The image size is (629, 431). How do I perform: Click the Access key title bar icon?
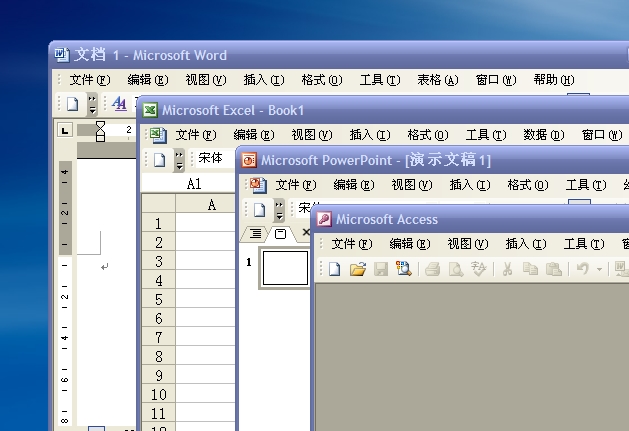[x=324, y=219]
